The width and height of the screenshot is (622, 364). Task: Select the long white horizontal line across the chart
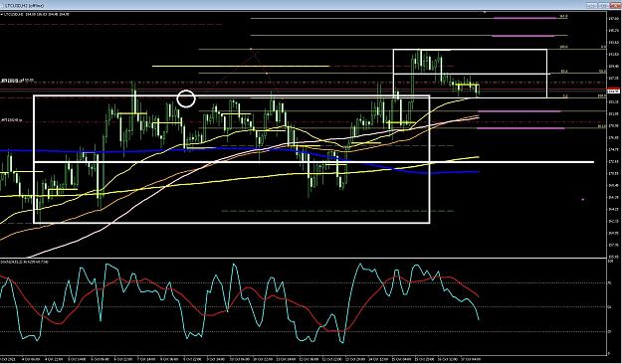(313, 162)
